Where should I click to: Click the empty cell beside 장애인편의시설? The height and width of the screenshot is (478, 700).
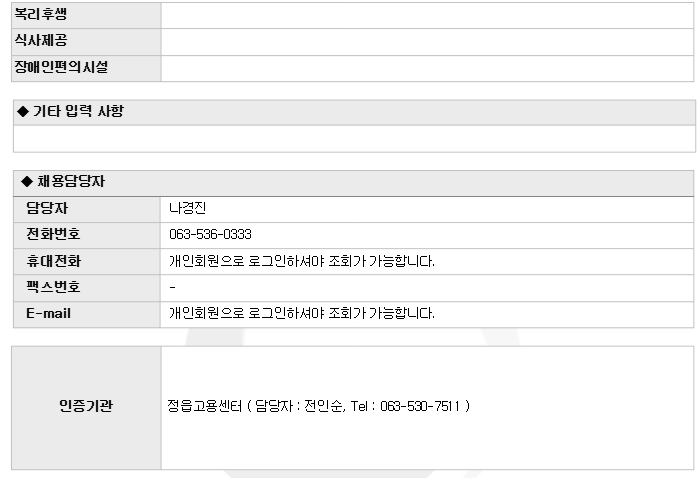427,68
